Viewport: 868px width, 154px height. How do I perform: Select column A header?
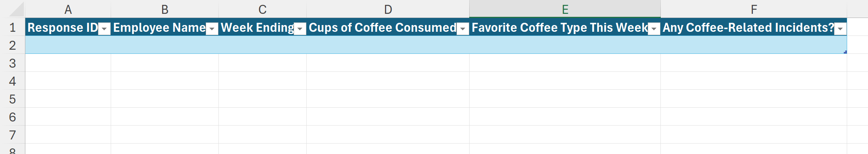pyautogui.click(x=68, y=9)
